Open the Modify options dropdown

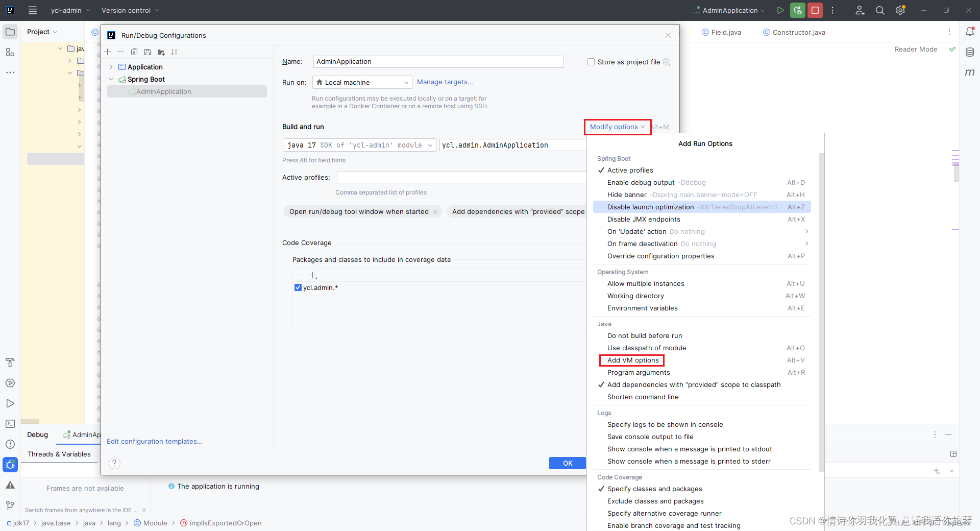tap(617, 127)
